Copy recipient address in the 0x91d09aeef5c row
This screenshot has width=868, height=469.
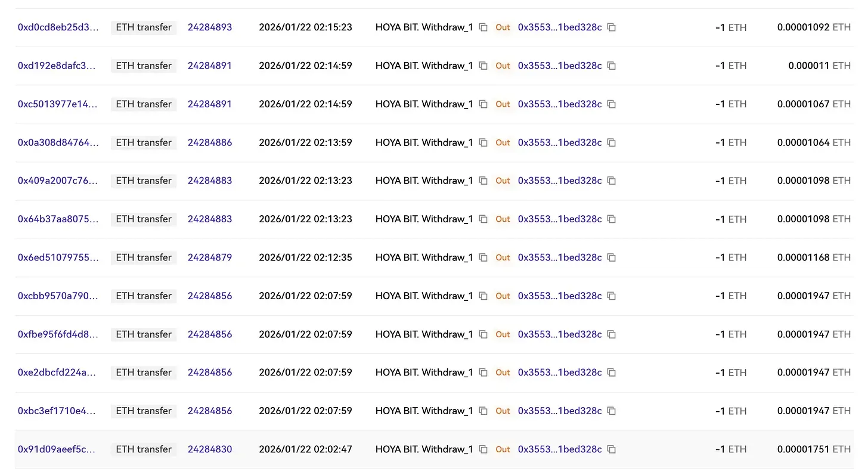pos(612,449)
